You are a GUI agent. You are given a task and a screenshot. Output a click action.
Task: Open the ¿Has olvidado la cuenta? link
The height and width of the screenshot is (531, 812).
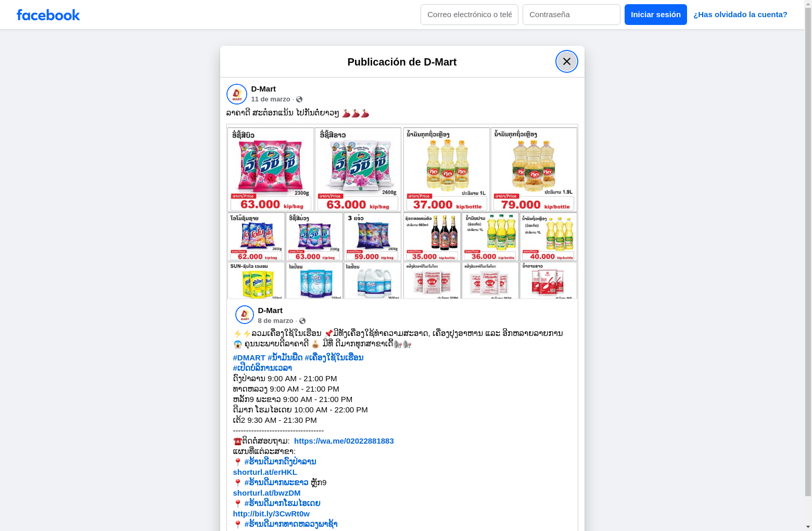tap(740, 15)
